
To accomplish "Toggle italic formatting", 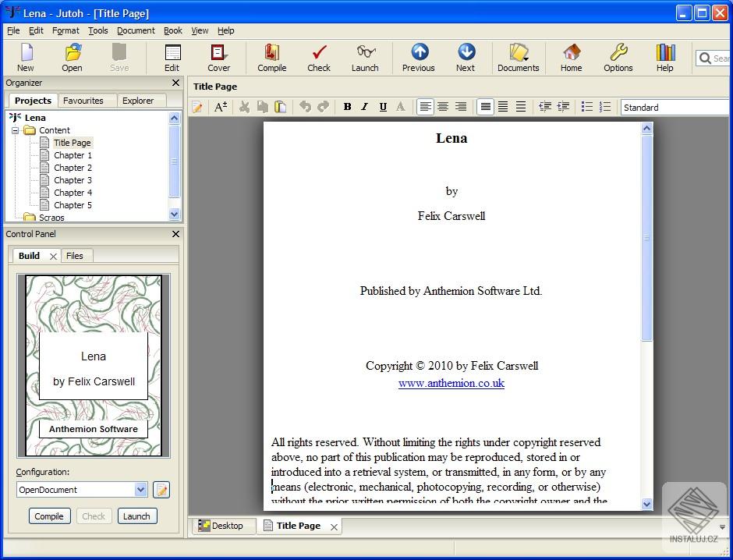I will click(x=365, y=107).
